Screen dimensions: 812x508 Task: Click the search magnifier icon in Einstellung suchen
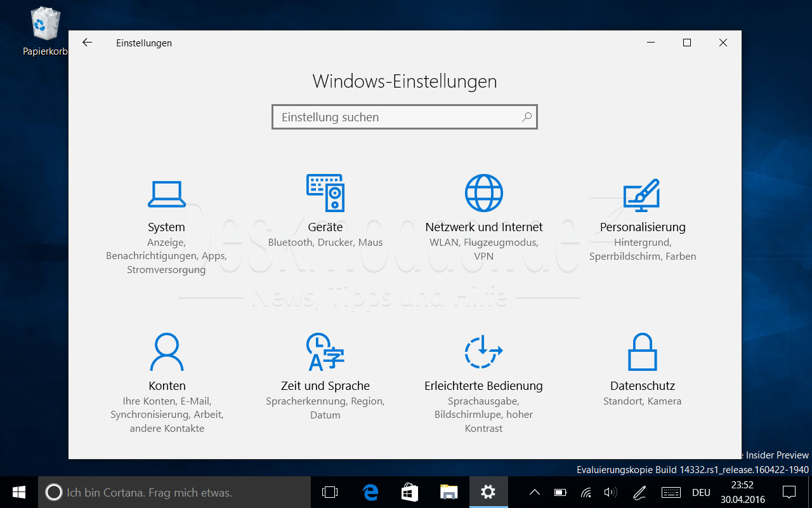point(527,117)
